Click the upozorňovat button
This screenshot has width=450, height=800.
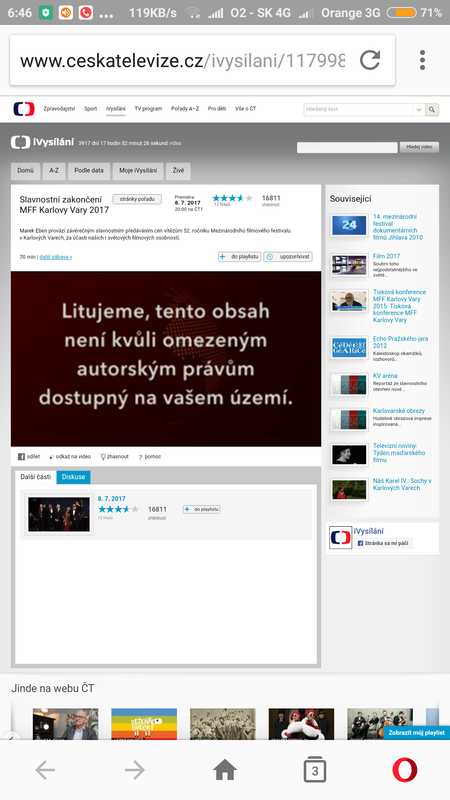point(288,257)
